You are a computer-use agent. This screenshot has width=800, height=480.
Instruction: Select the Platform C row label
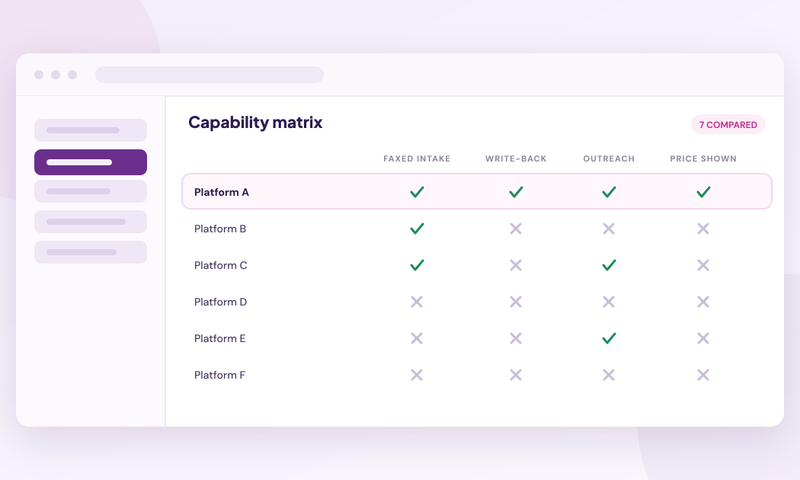220,265
